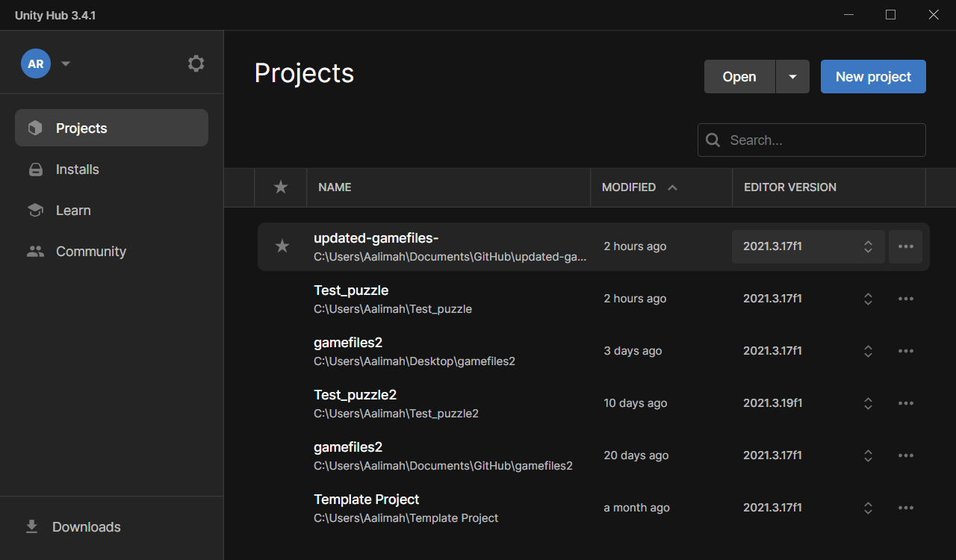Click the Downloads icon at bottom left
Image resolution: width=956 pixels, height=560 pixels.
(31, 526)
